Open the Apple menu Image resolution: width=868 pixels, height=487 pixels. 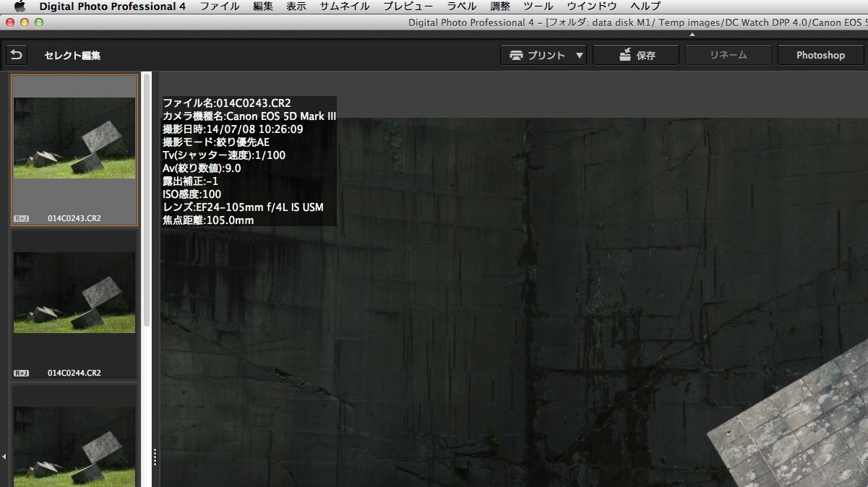pyautogui.click(x=20, y=6)
